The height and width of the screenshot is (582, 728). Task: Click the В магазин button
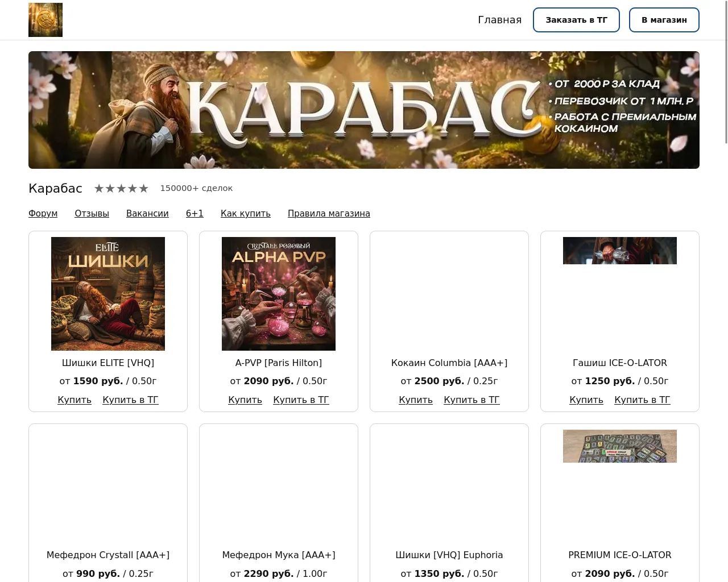pyautogui.click(x=664, y=20)
